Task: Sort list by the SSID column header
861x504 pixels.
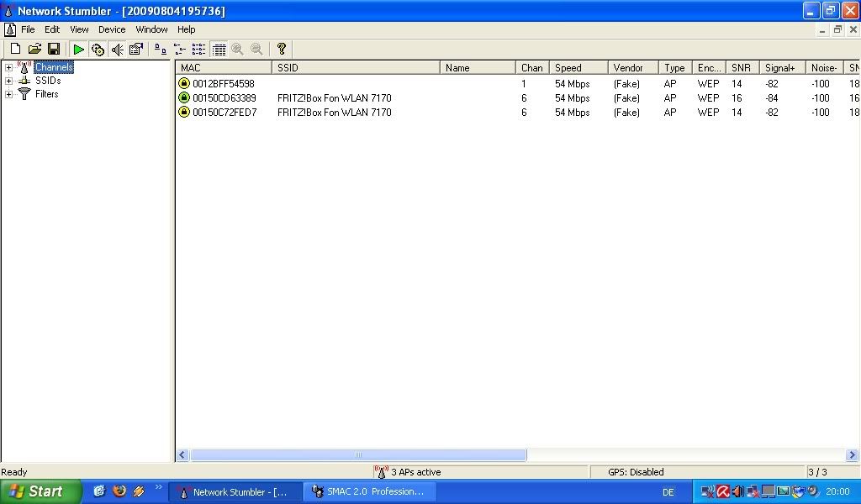Action: (356, 68)
